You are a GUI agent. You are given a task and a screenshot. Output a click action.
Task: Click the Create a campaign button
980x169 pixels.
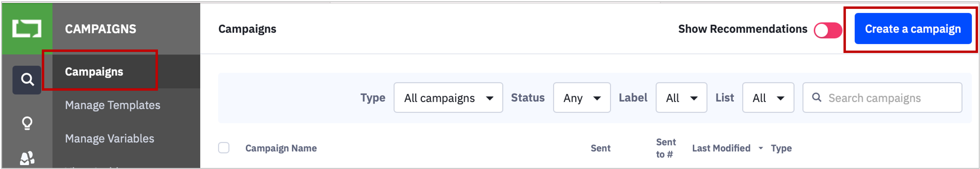pos(913,29)
